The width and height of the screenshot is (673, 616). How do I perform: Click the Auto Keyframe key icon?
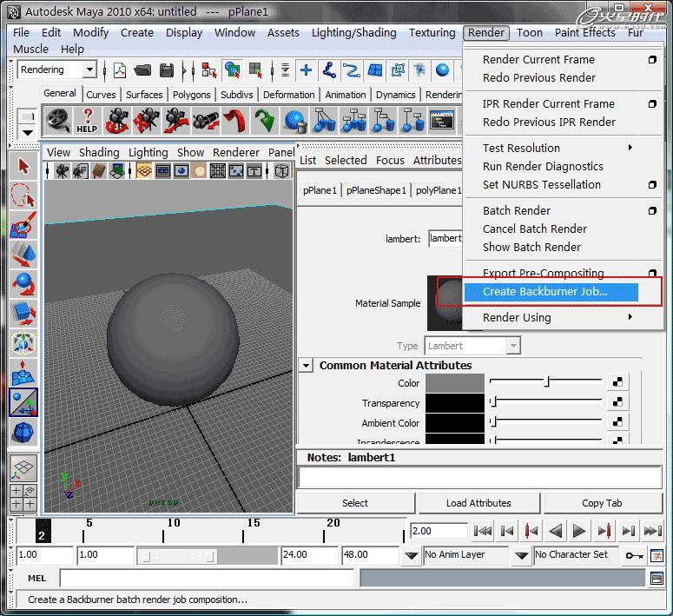pyautogui.click(x=636, y=555)
